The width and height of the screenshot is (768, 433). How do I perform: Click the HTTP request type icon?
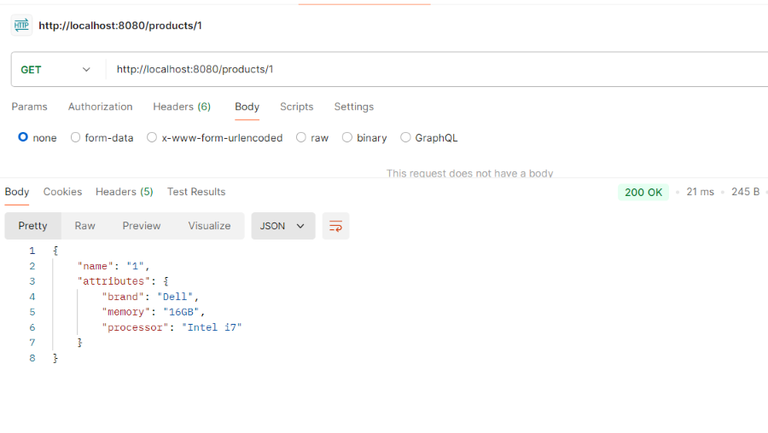tap(21, 25)
